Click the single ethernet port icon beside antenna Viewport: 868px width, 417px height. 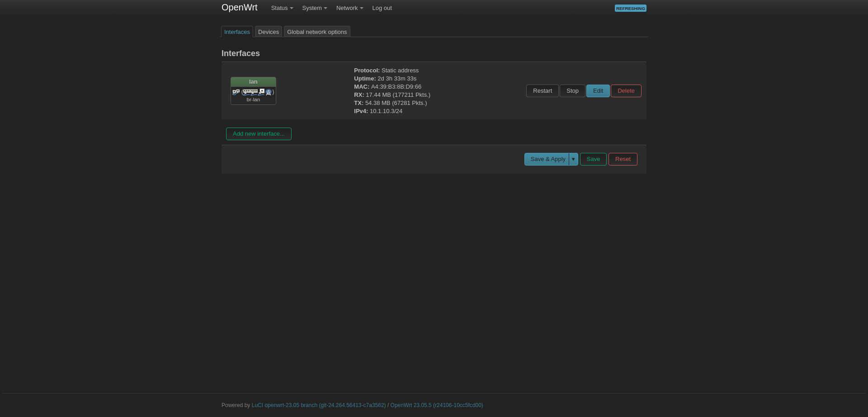coord(261,92)
